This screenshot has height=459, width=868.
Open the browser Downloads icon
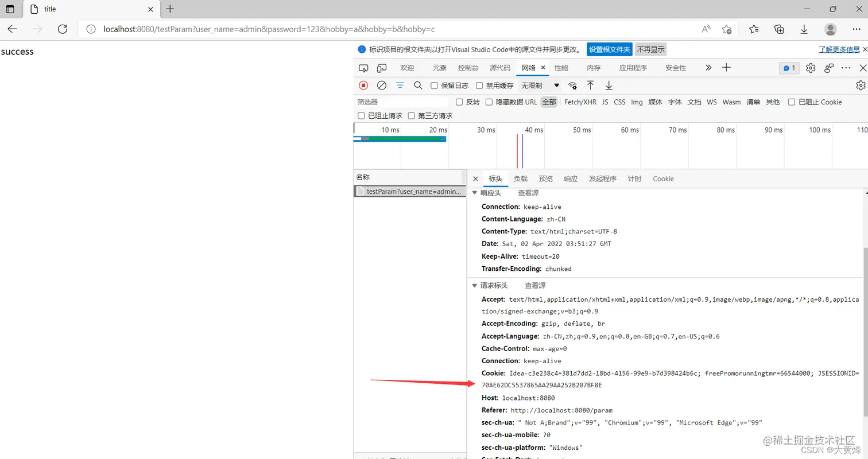pyautogui.click(x=804, y=29)
